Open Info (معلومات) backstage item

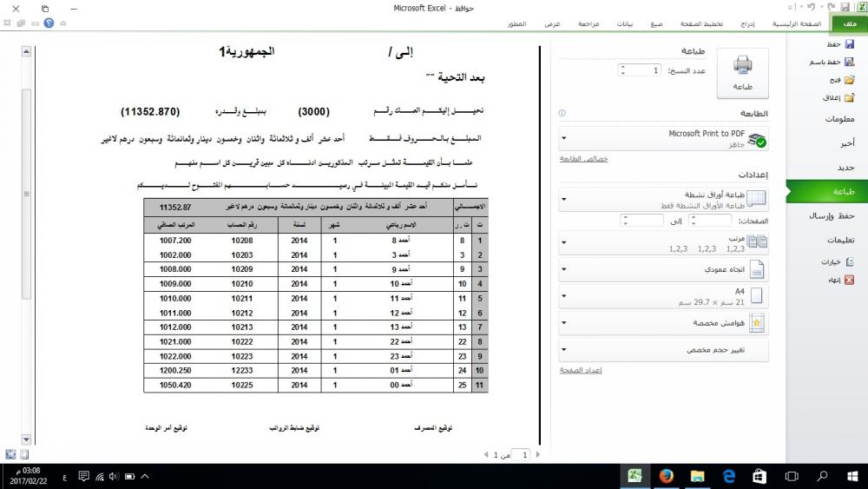[827, 119]
